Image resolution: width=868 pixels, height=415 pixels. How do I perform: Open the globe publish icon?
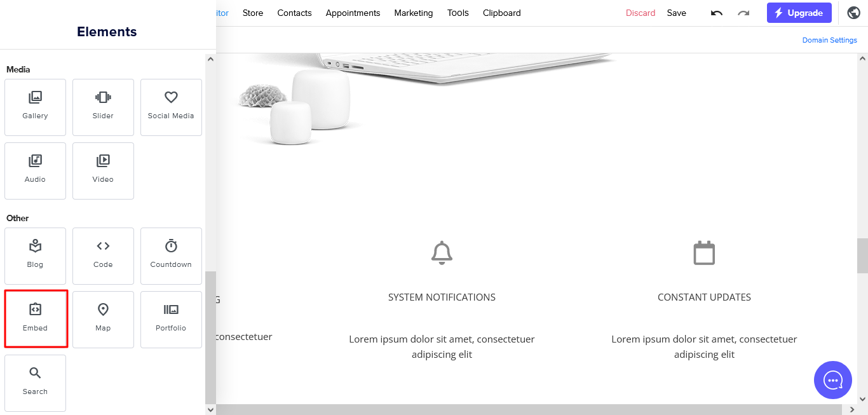(x=854, y=13)
